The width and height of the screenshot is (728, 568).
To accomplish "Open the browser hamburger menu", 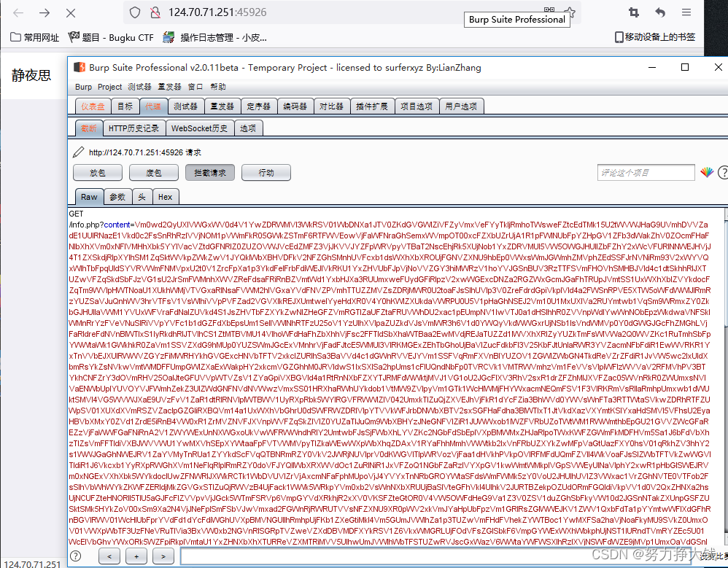I will coord(686,12).
